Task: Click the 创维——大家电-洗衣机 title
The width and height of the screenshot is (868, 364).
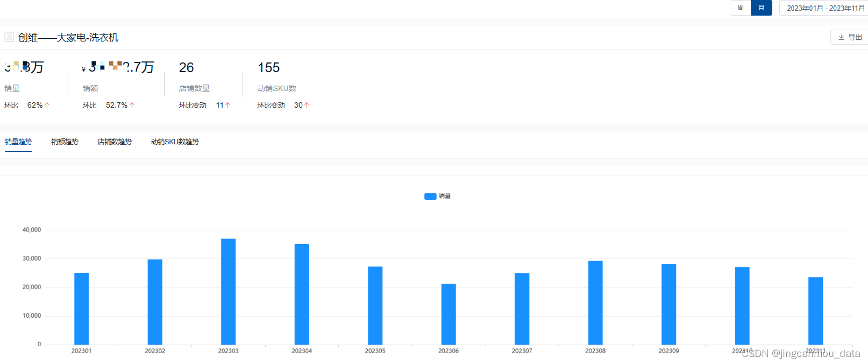Action: [68, 37]
